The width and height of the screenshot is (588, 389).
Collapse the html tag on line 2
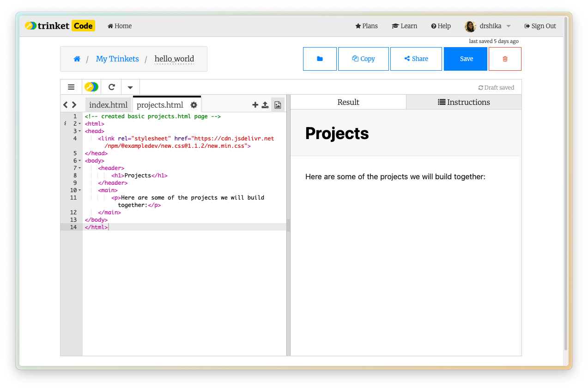(x=80, y=124)
